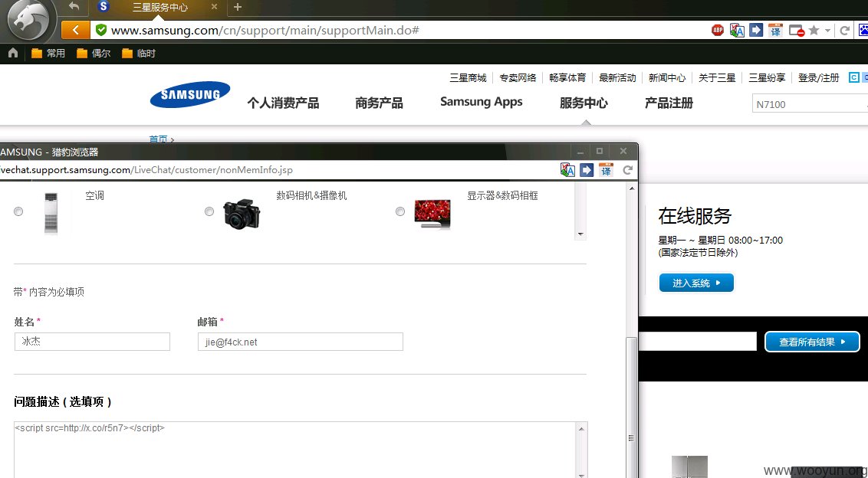Click product list scroll down arrow
Image resolution: width=868 pixels, height=478 pixels.
(580, 234)
